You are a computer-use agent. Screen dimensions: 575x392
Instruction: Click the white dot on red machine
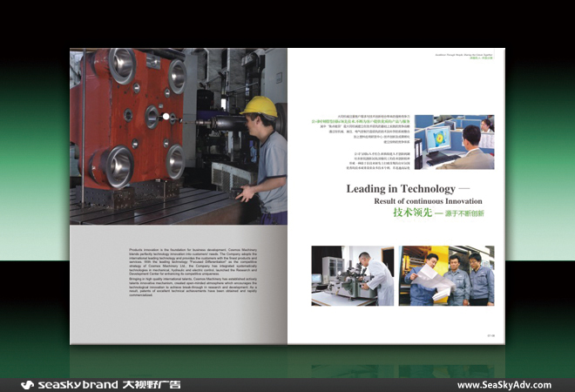click(163, 116)
